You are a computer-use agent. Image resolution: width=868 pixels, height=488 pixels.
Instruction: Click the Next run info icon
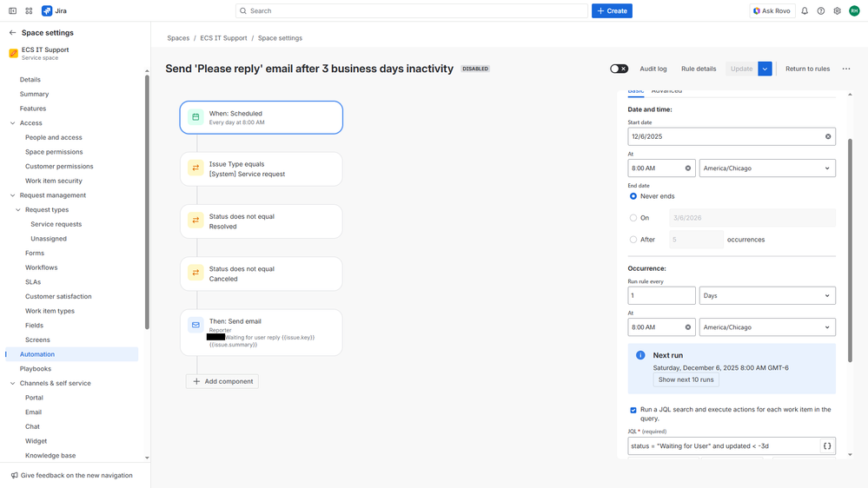pyautogui.click(x=640, y=355)
